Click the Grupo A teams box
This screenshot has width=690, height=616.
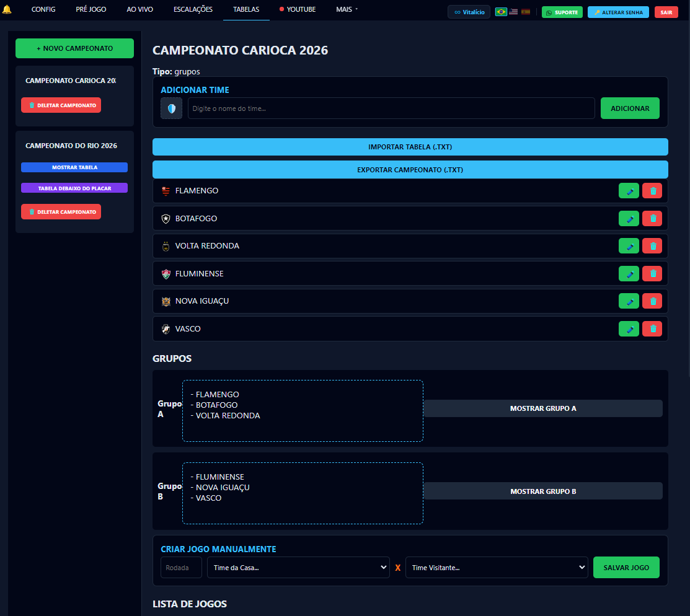tap(303, 410)
